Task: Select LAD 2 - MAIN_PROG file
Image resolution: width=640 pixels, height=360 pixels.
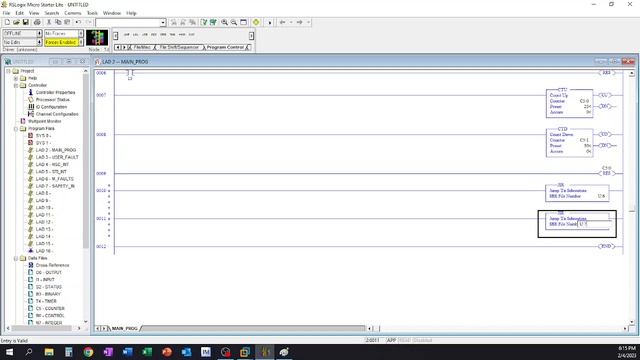Action: coord(56,150)
